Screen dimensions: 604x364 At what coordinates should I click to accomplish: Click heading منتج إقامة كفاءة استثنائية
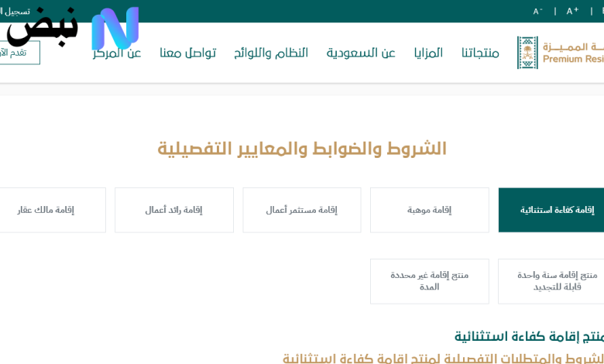pyautogui.click(x=529, y=336)
